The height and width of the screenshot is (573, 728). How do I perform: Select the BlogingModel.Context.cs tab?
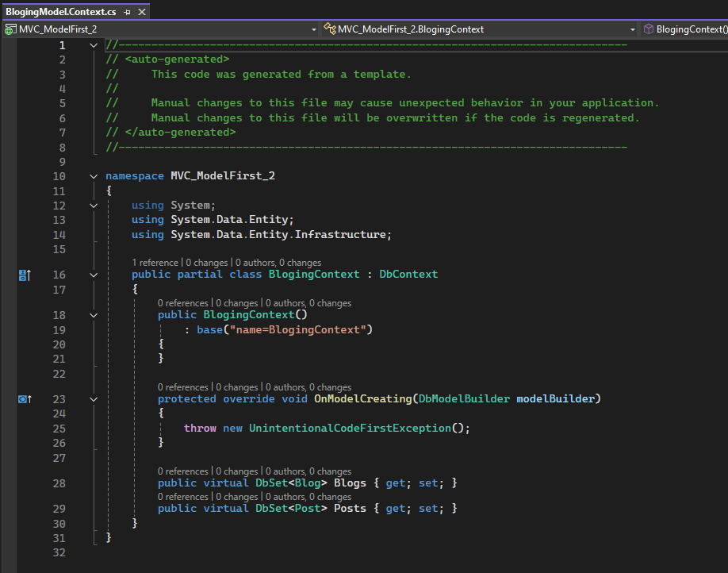62,12
